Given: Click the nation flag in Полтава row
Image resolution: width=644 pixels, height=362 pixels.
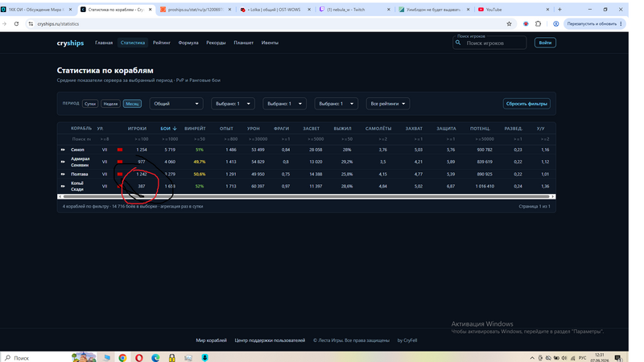Looking at the screenshot, I should (120, 174).
